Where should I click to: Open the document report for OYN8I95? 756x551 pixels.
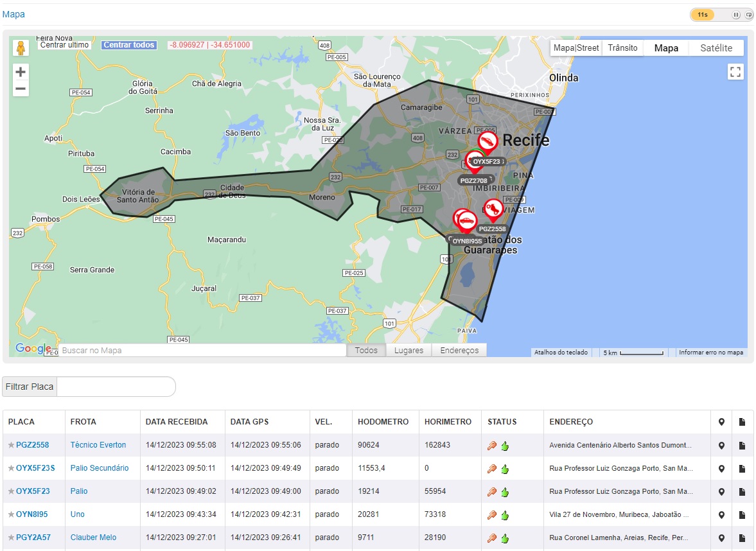(742, 515)
